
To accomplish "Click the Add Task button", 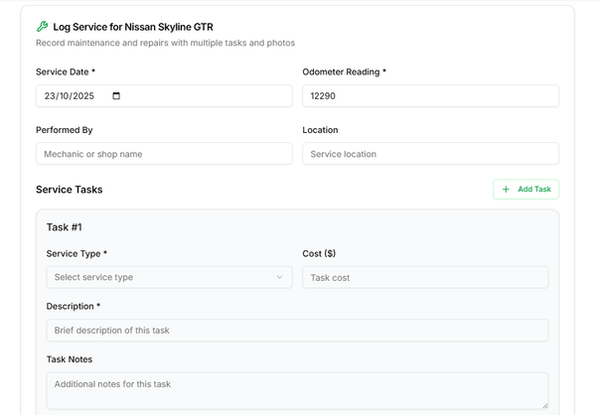I will click(x=525, y=189).
